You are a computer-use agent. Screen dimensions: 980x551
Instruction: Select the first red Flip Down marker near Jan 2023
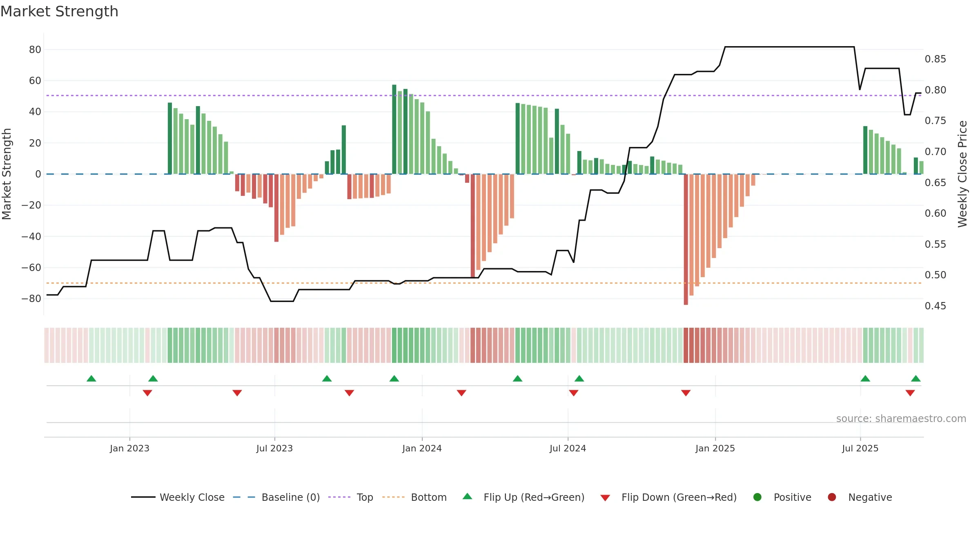tap(147, 393)
